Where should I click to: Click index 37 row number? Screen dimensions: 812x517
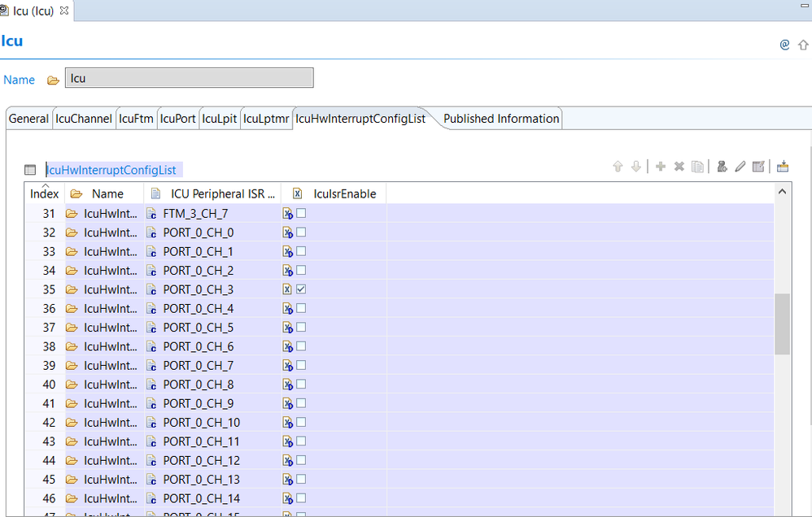tap(49, 327)
